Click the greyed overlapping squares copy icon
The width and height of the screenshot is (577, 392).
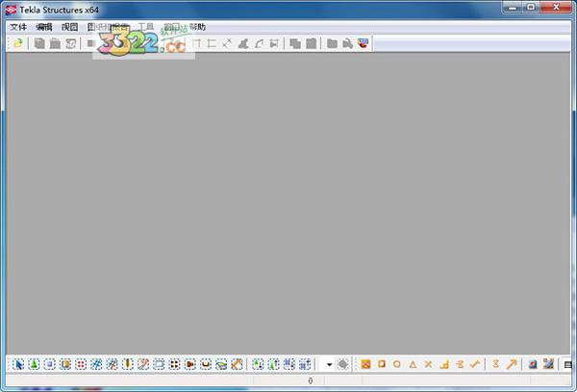coord(295,43)
